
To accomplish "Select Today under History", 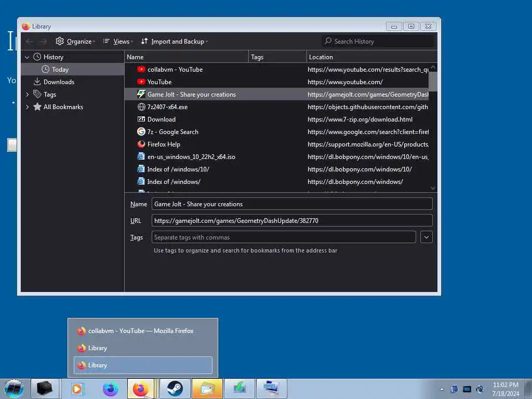I will 73,69.
